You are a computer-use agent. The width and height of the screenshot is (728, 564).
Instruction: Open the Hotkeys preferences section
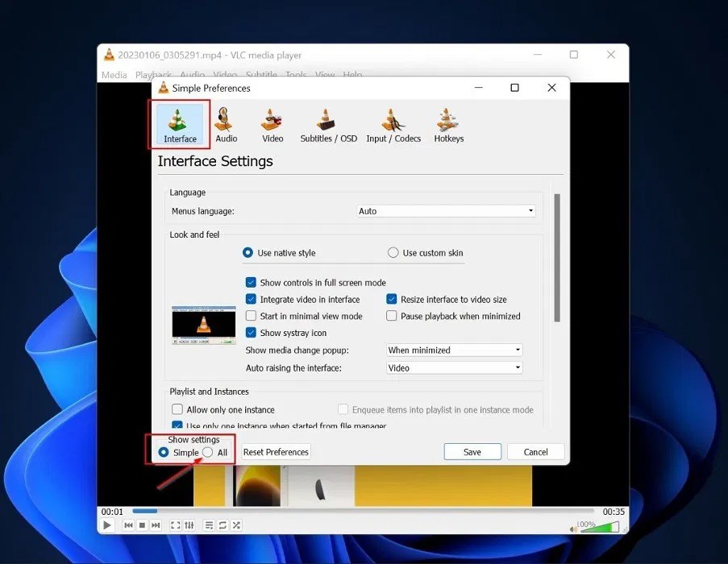point(448,125)
